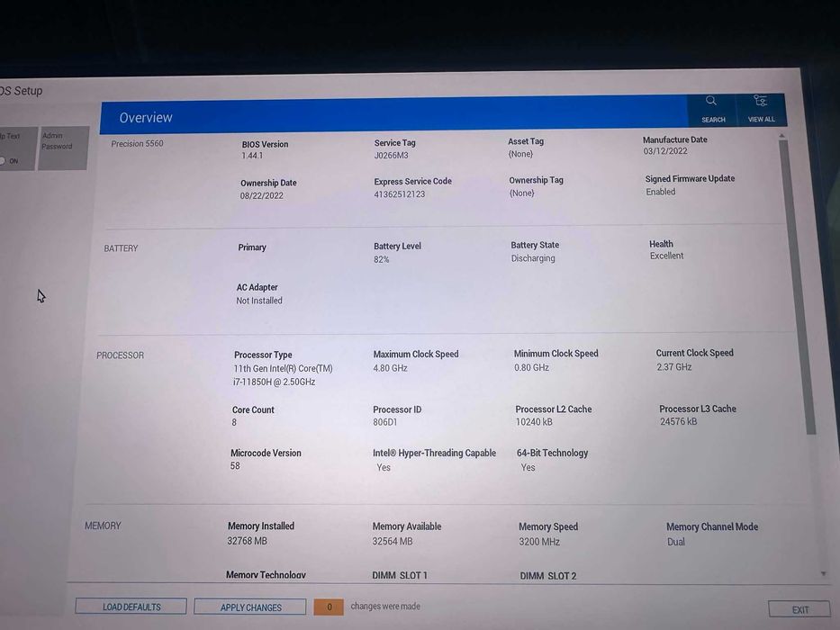Click Hyper-Threading Capable Yes value
This screenshot has height=630, width=840.
click(x=383, y=468)
